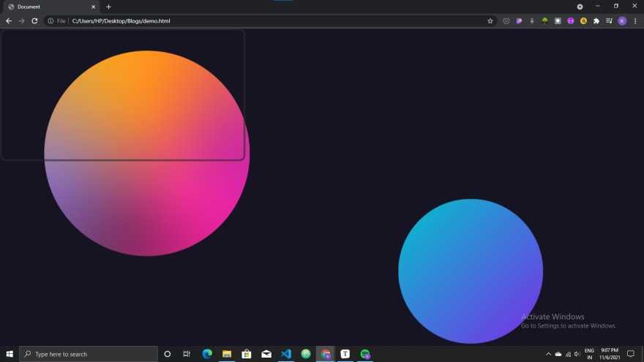The height and width of the screenshot is (362, 644).
Task: Bookmark this page with the star icon
Action: [x=490, y=21]
